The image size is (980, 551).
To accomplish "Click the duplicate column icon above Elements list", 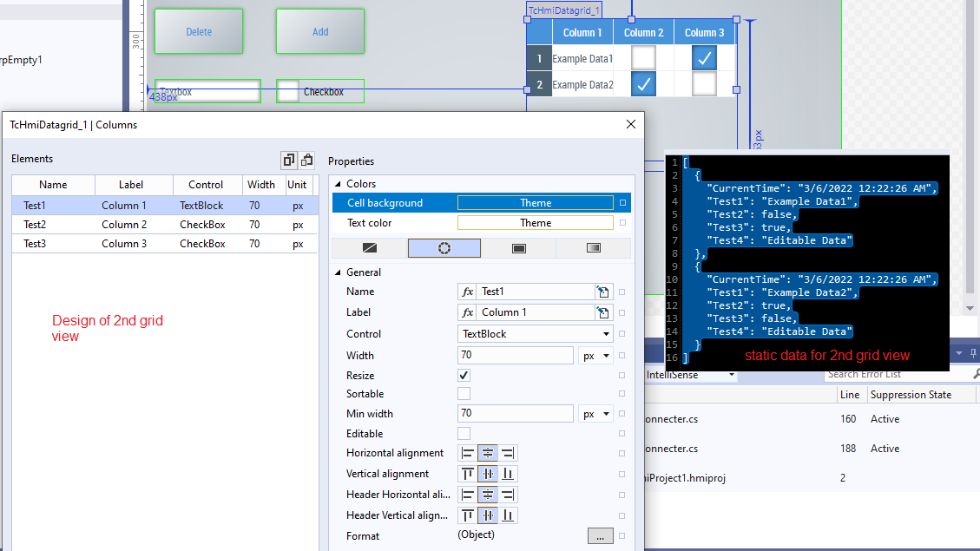I will coord(289,160).
